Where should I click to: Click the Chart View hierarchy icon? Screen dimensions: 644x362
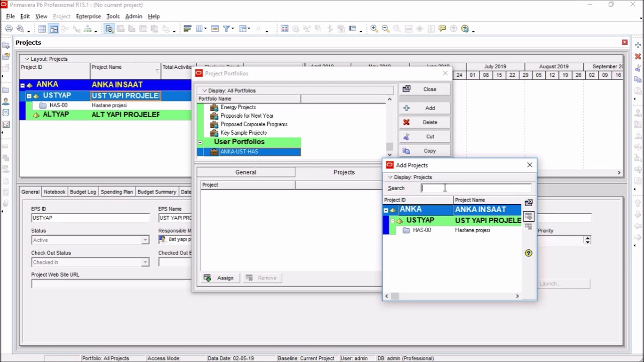tap(88, 29)
